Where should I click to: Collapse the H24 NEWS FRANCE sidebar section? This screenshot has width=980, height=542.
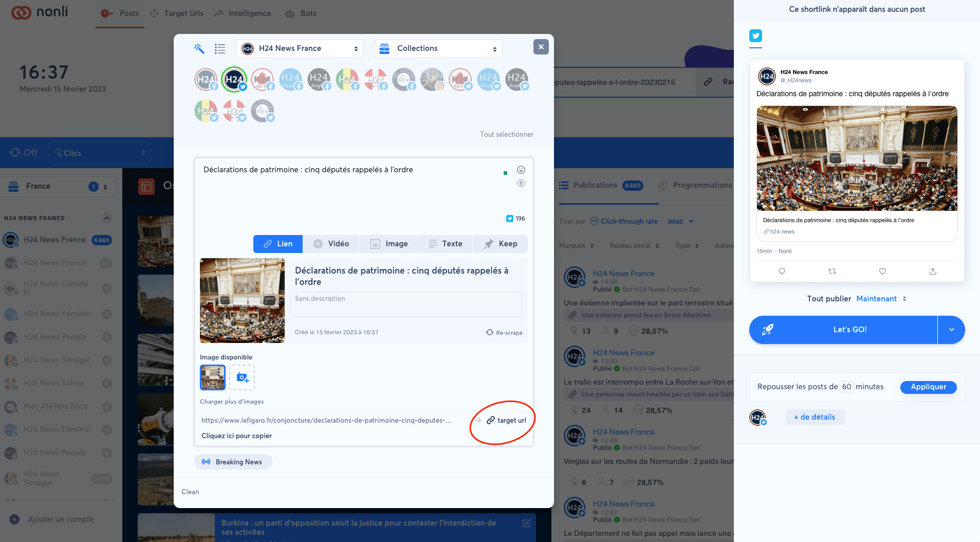pyautogui.click(x=106, y=218)
